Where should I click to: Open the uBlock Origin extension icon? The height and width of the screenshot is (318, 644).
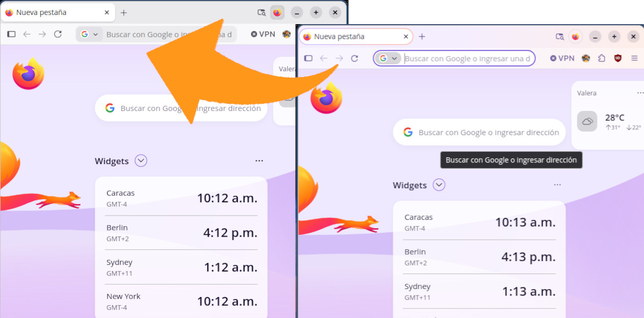(x=618, y=58)
